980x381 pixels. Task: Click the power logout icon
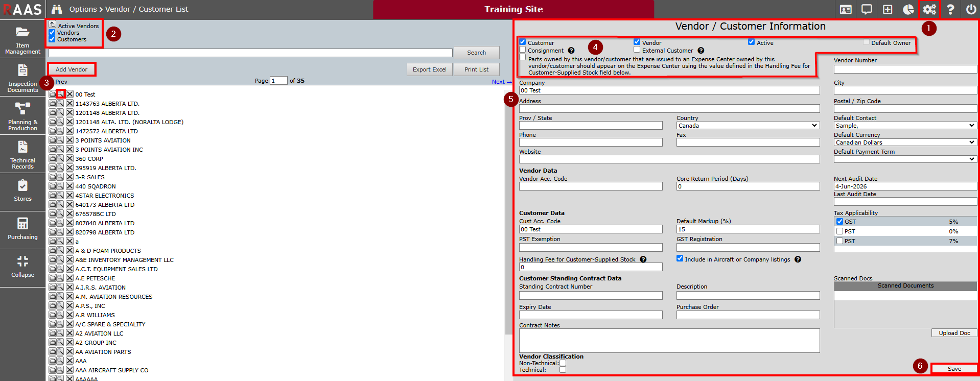[971, 10]
